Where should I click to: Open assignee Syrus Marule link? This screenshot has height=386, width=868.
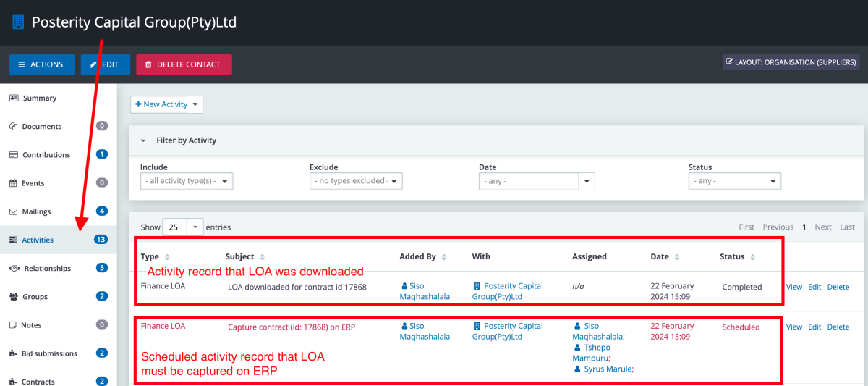(x=603, y=369)
